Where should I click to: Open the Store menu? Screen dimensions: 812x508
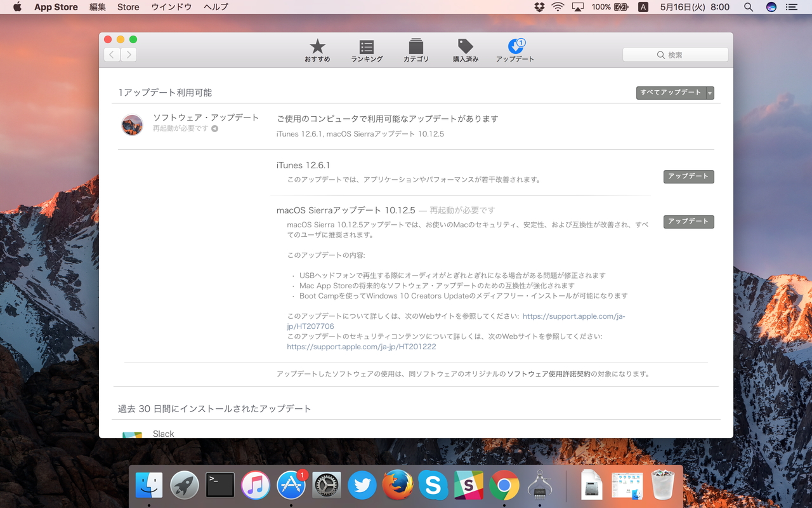(128, 7)
